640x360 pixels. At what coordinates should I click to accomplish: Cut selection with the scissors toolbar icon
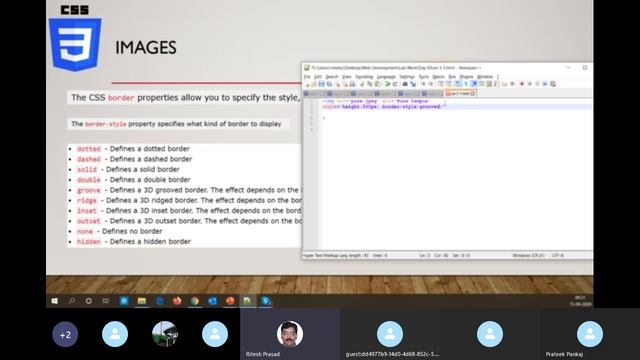click(x=362, y=84)
